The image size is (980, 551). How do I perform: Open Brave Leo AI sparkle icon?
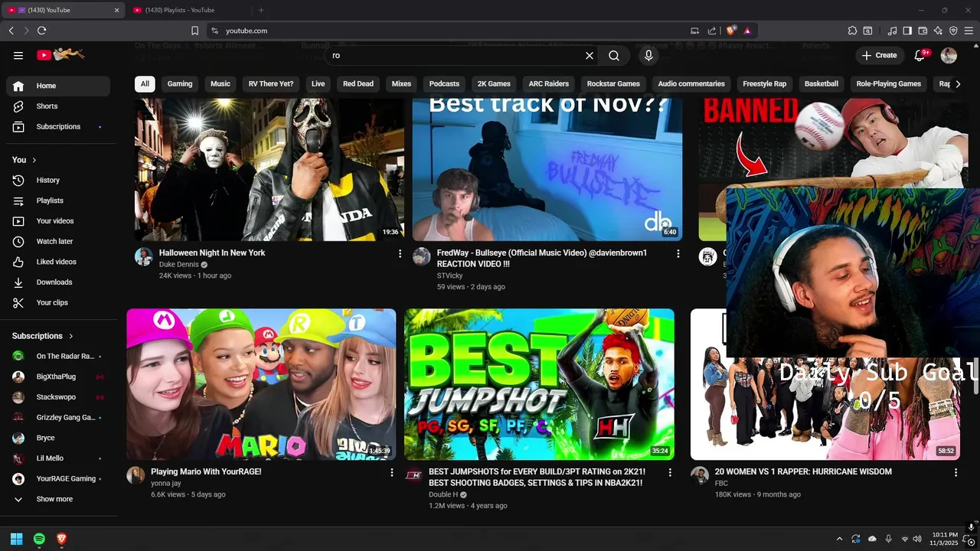point(938,31)
